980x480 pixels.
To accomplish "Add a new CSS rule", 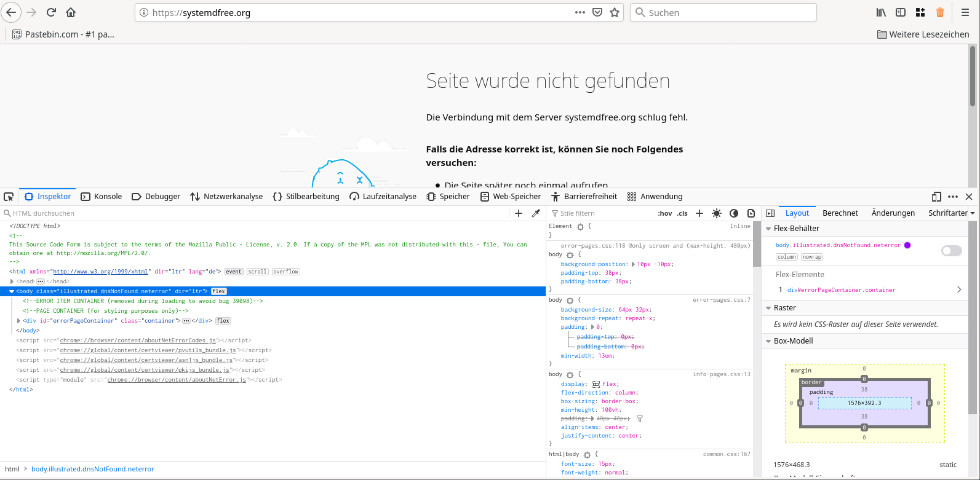I will pos(699,213).
